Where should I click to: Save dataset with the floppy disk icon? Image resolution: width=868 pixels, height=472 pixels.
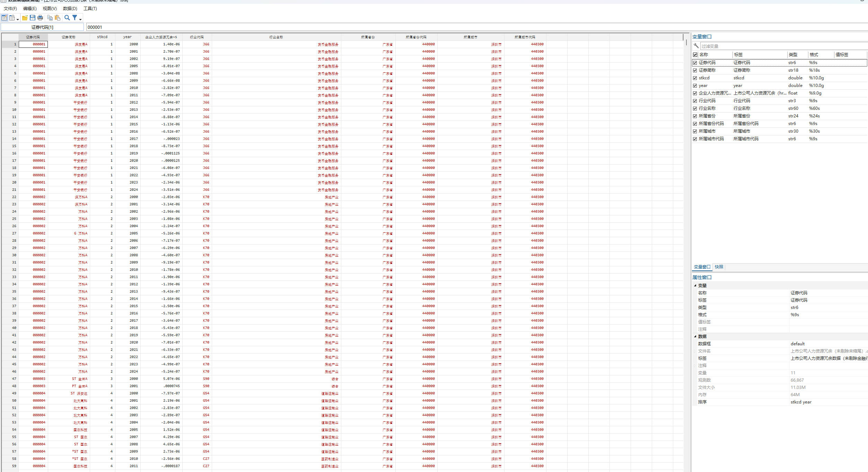33,18
